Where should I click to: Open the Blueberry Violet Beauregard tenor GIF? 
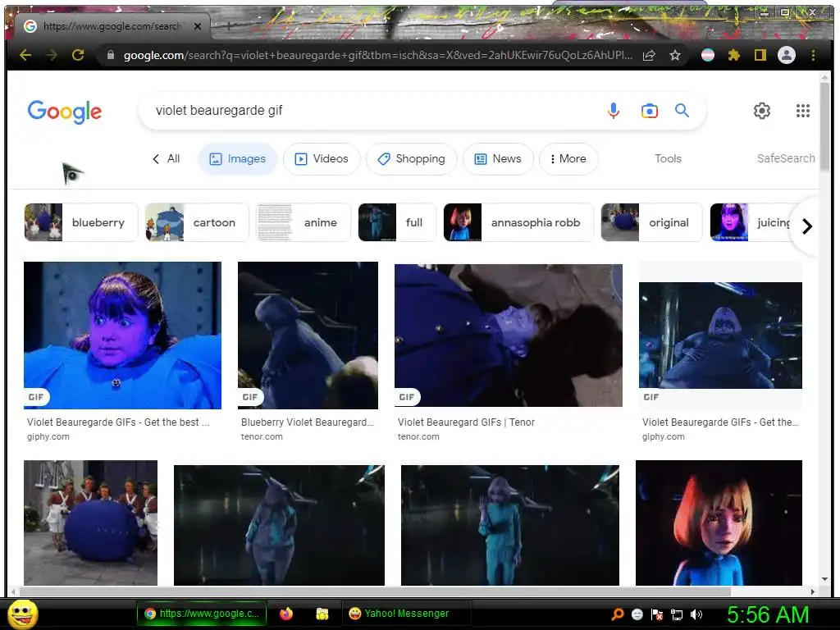[x=308, y=336]
